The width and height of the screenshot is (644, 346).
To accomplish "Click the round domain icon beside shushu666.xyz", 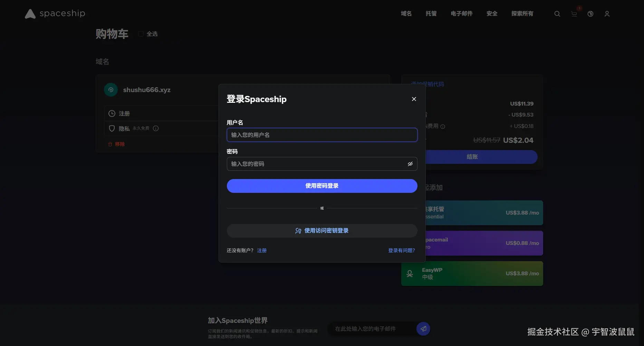I will 111,90.
